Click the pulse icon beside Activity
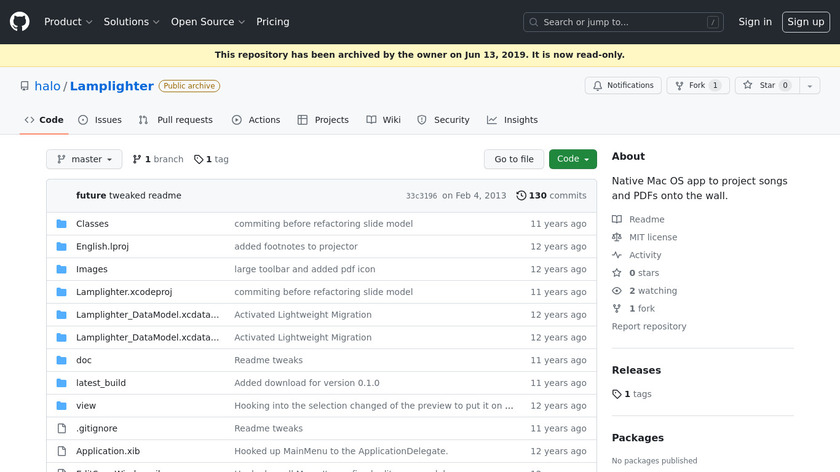 click(x=617, y=255)
